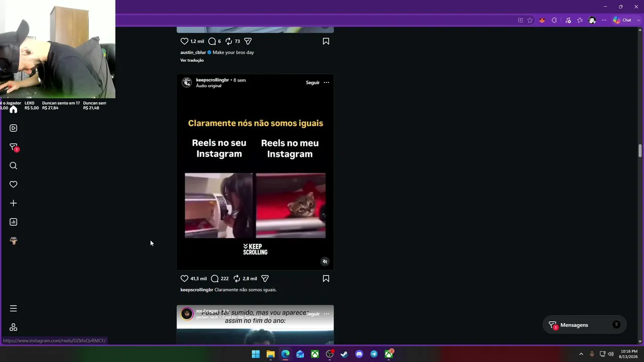Unmute the keepscrollingbr reel audio
The image size is (644, 362).
[x=325, y=261]
